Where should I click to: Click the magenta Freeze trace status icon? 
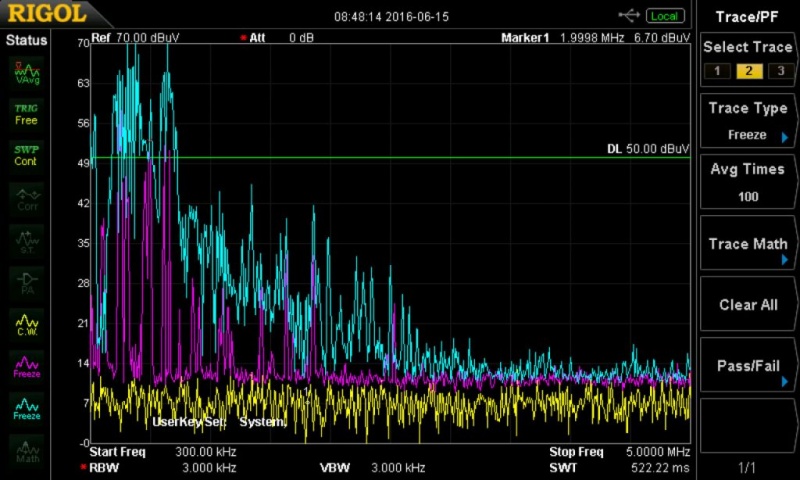click(26, 366)
